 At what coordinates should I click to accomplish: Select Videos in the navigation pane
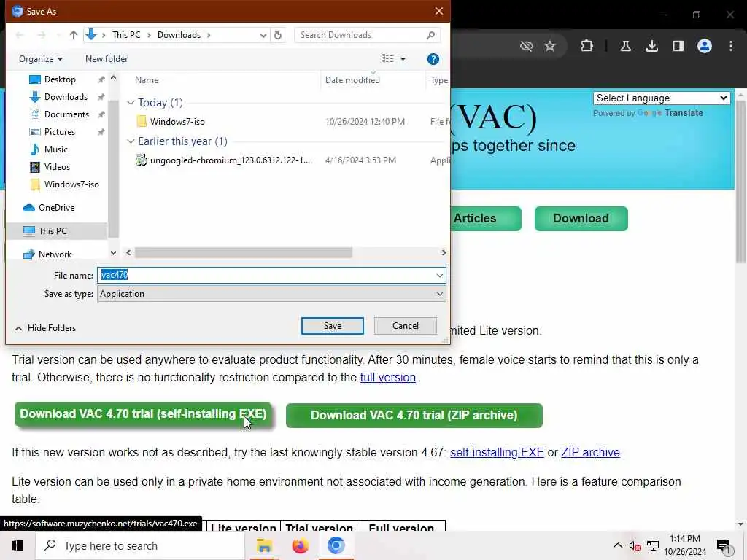tap(57, 167)
